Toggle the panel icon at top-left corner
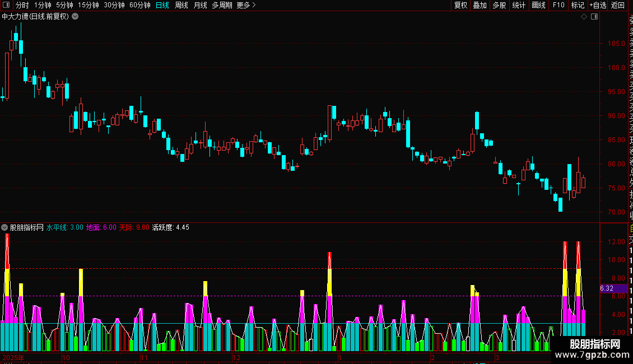The width and height of the screenshot is (633, 364). pos(6,5)
